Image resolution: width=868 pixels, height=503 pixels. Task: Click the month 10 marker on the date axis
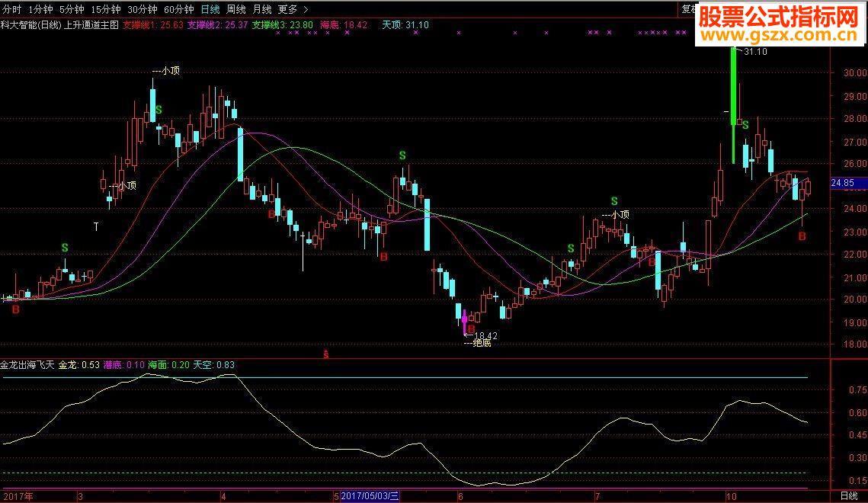tap(732, 496)
